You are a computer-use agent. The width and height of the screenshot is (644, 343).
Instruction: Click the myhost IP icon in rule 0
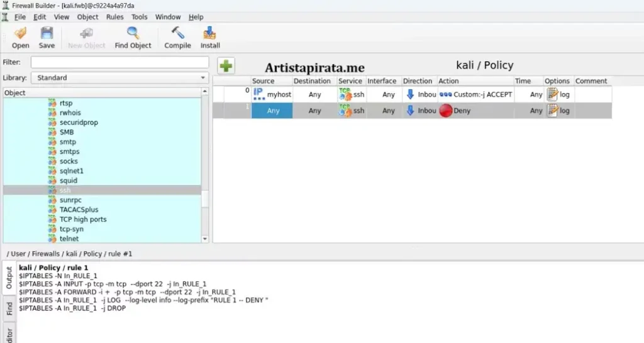(x=258, y=94)
